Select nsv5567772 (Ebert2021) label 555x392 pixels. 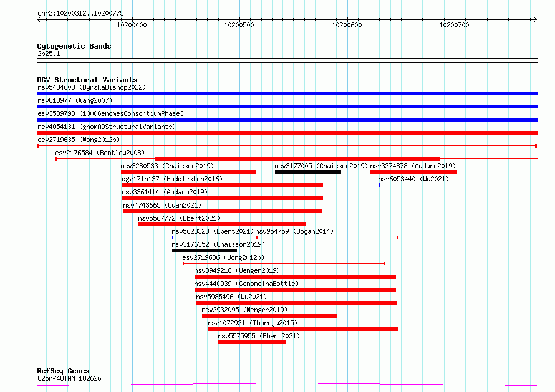click(x=179, y=218)
